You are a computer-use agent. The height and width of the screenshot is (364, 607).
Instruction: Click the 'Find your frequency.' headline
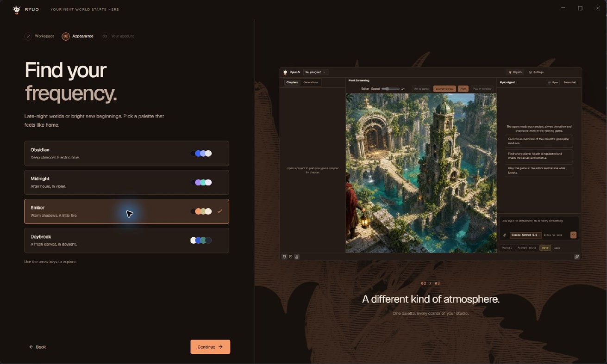(x=71, y=81)
